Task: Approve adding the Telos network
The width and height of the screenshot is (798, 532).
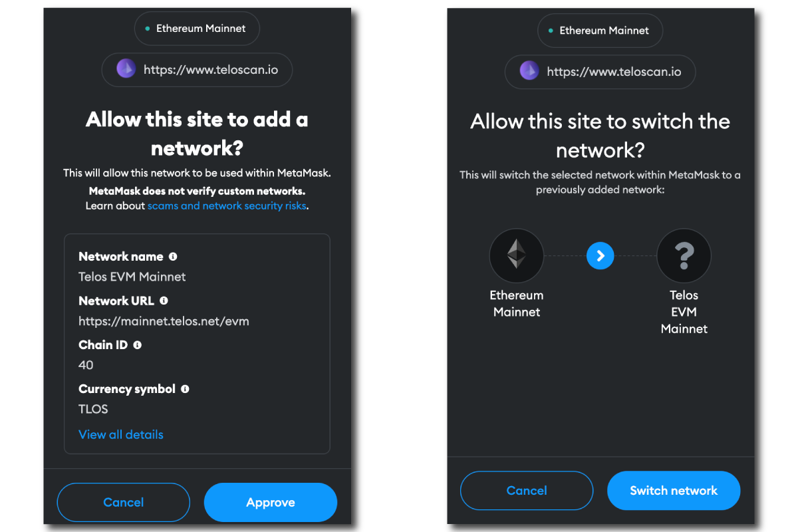Action: [x=271, y=502]
